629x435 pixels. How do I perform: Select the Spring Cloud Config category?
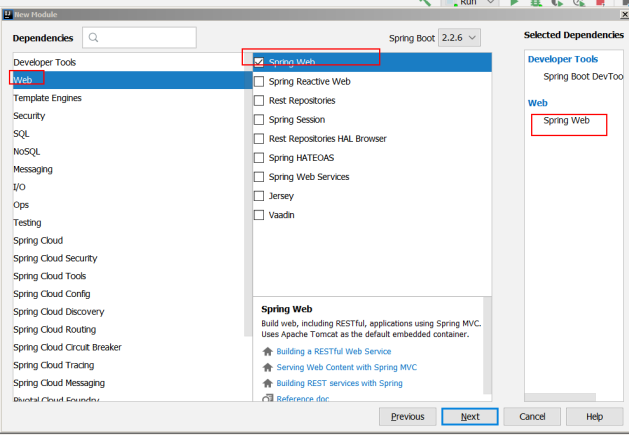tap(128, 294)
